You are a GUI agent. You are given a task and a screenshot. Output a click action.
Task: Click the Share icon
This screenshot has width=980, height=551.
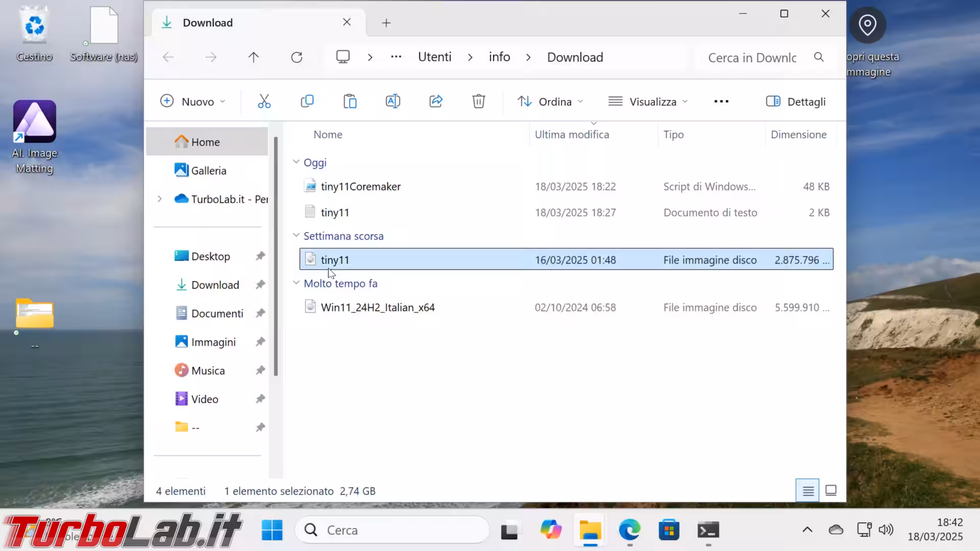[435, 102]
